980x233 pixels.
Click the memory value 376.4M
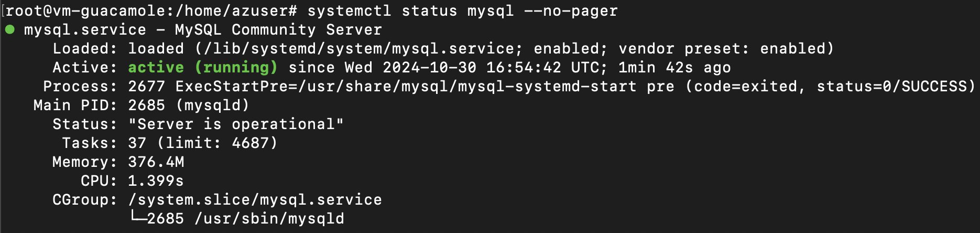[156, 162]
